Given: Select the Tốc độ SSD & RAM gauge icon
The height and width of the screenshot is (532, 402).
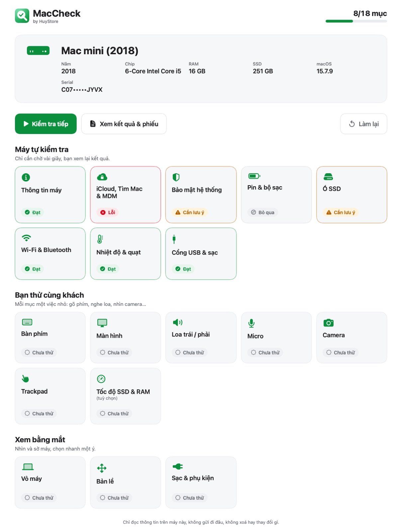Looking at the screenshot, I should (101, 379).
